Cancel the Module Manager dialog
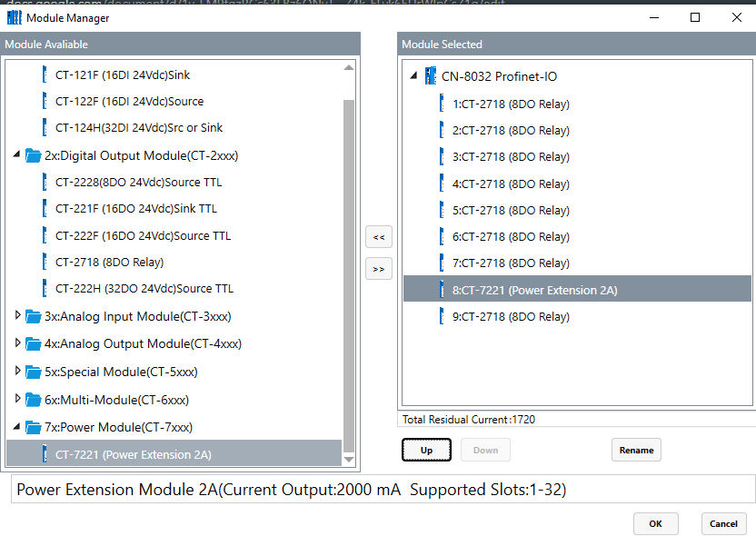756x536 pixels. [x=723, y=523]
